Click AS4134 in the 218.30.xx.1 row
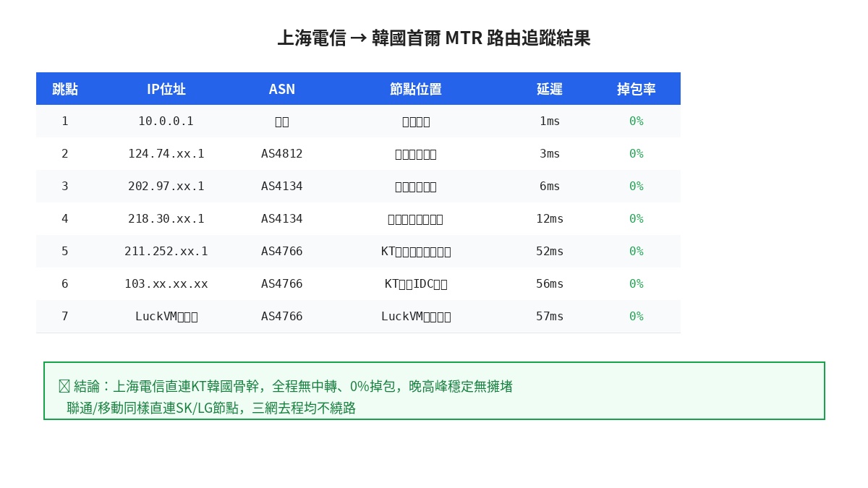The image size is (868, 488). point(282,219)
